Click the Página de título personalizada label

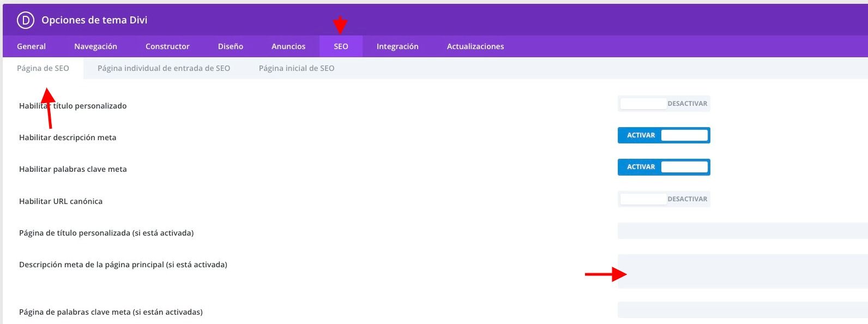(x=106, y=233)
